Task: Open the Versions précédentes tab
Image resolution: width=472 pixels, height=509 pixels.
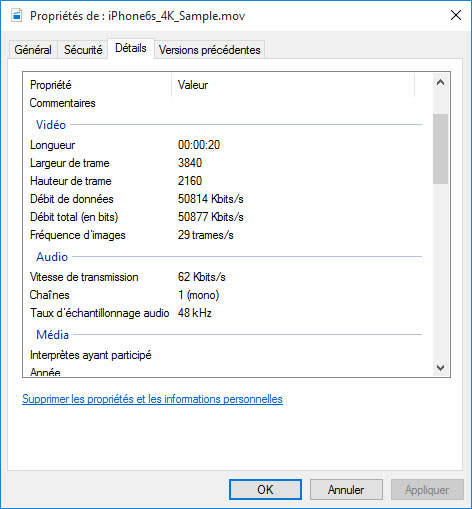Action: pyautogui.click(x=209, y=50)
